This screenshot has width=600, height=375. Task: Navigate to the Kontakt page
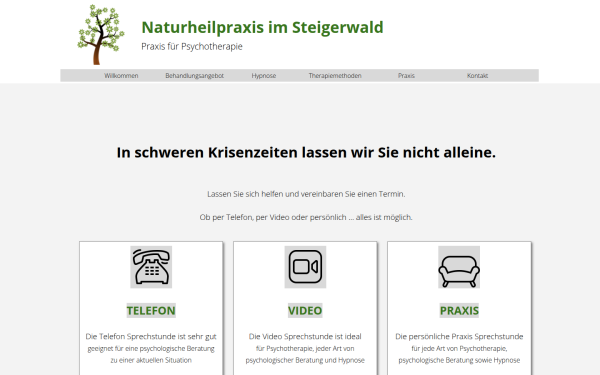click(x=477, y=76)
